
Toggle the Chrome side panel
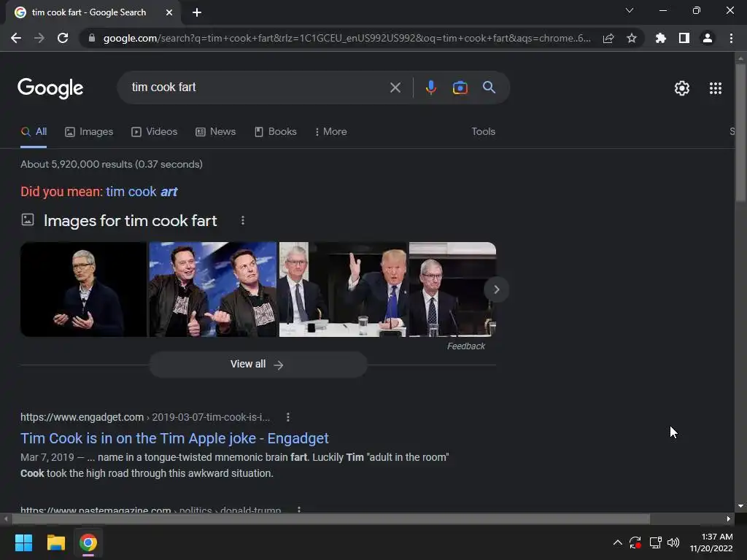tap(684, 38)
